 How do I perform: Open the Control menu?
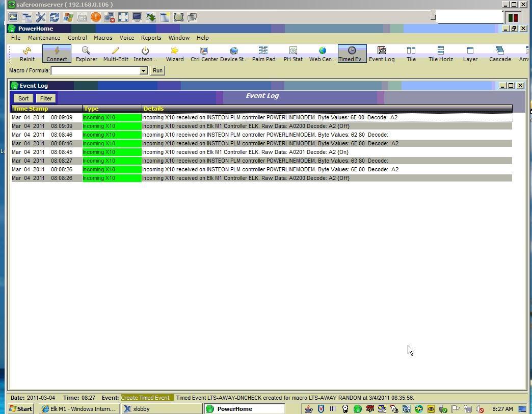point(77,38)
